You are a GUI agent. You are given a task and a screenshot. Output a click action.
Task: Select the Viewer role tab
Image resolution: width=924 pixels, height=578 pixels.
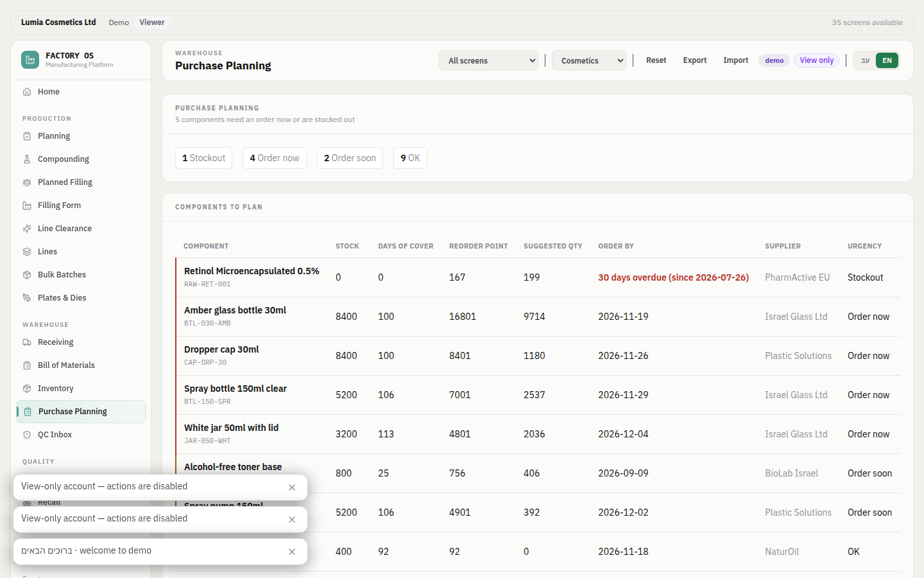tap(152, 22)
